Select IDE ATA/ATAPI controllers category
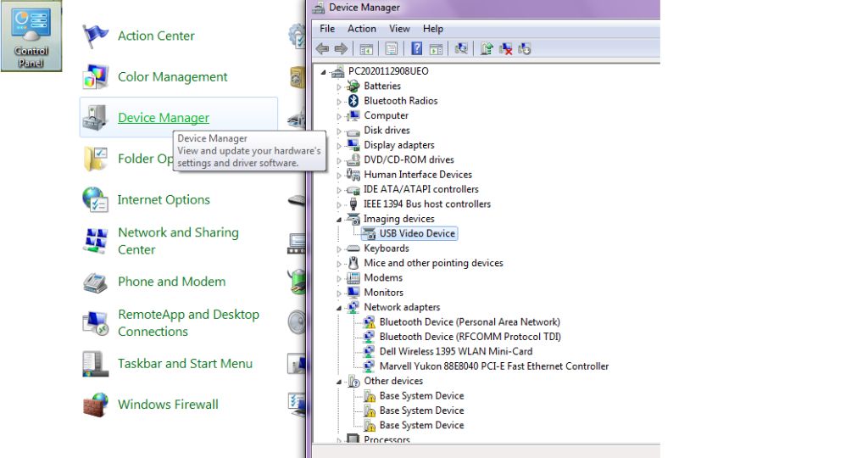 coord(420,189)
